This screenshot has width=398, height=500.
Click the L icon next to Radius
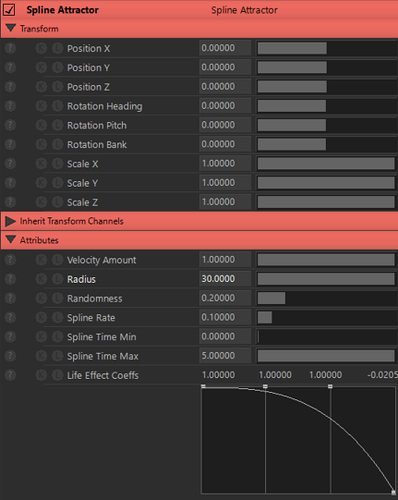tap(57, 279)
